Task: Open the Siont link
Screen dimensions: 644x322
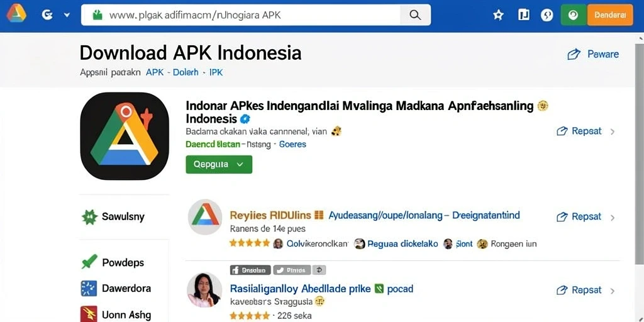Action: coord(464,244)
